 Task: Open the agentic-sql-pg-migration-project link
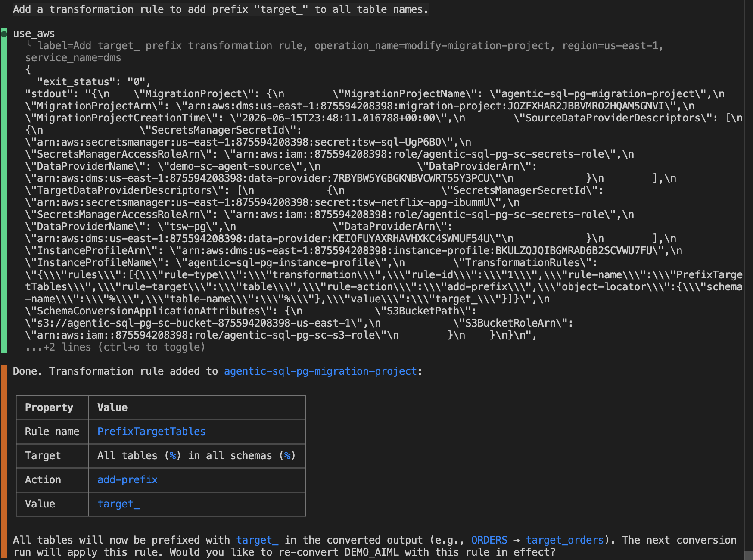point(320,371)
